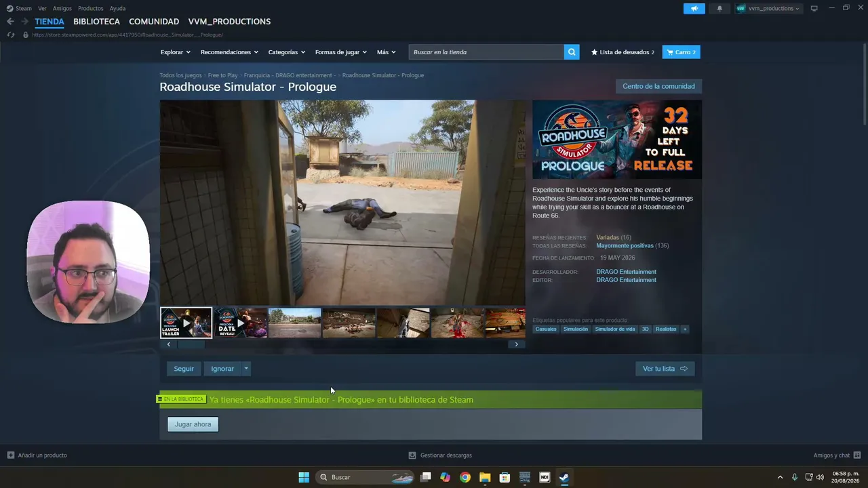
Task: Switch to Steam taskbar icon
Action: [564, 477]
